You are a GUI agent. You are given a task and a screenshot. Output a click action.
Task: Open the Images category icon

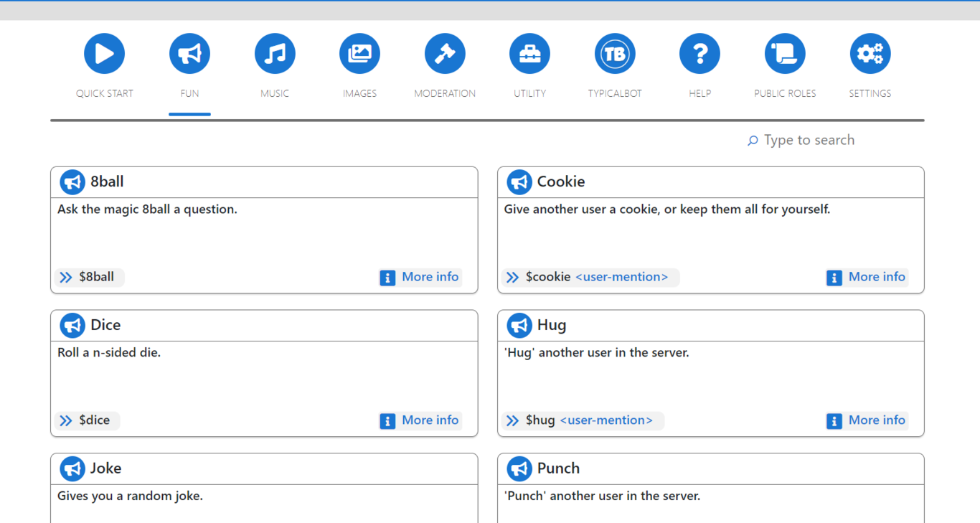359,54
